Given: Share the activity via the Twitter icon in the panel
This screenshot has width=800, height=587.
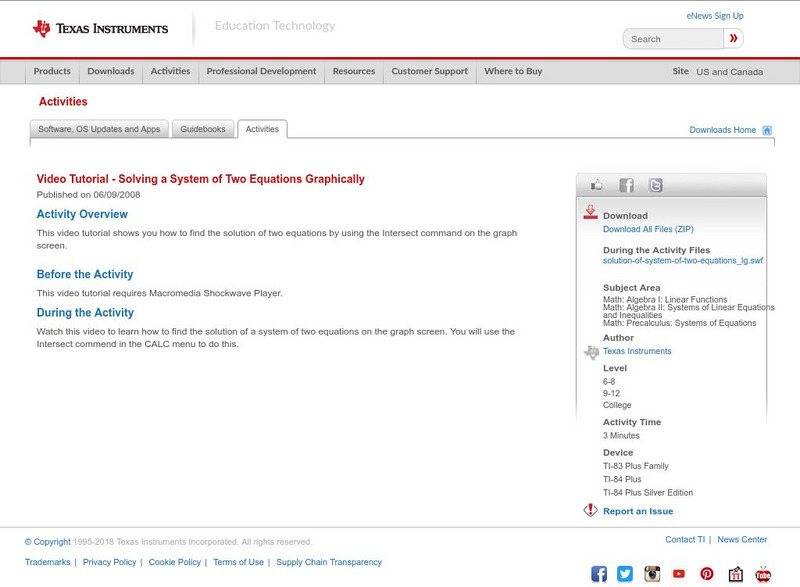Looking at the screenshot, I should click(655, 185).
